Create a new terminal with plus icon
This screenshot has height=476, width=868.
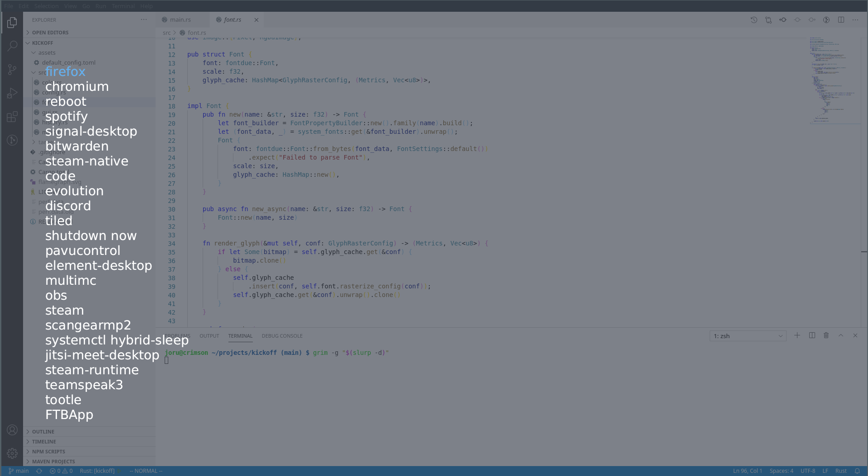(x=797, y=335)
